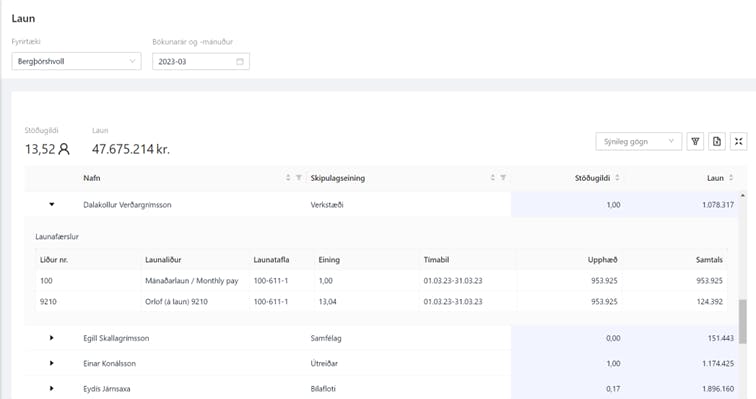
Task: Expand the Einar Konálsson row
Action: 52,363
